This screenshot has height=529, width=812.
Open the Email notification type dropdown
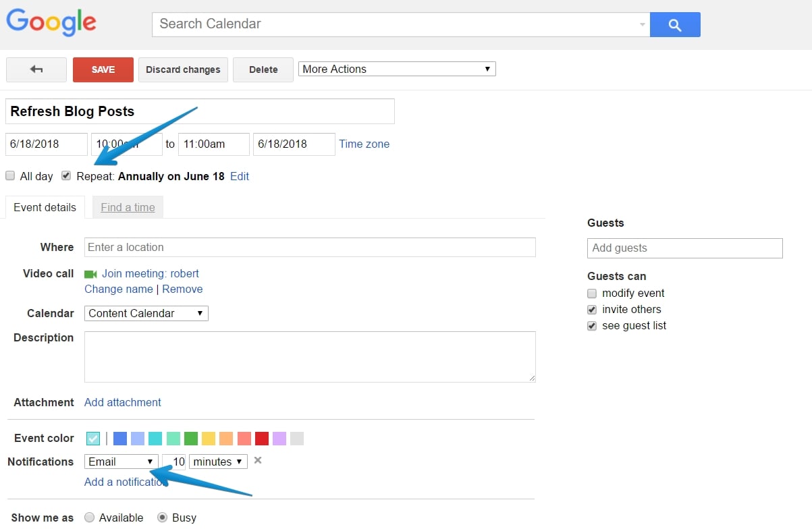point(121,462)
